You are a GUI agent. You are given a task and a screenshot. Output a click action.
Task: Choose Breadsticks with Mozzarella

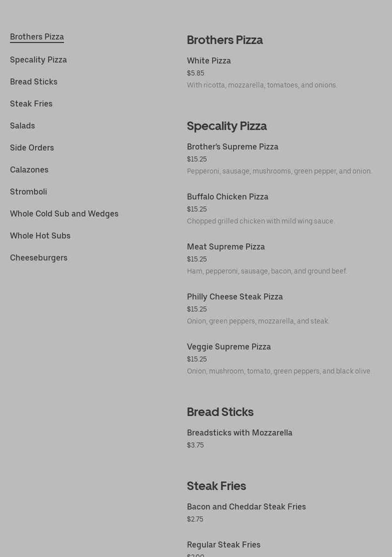click(239, 433)
